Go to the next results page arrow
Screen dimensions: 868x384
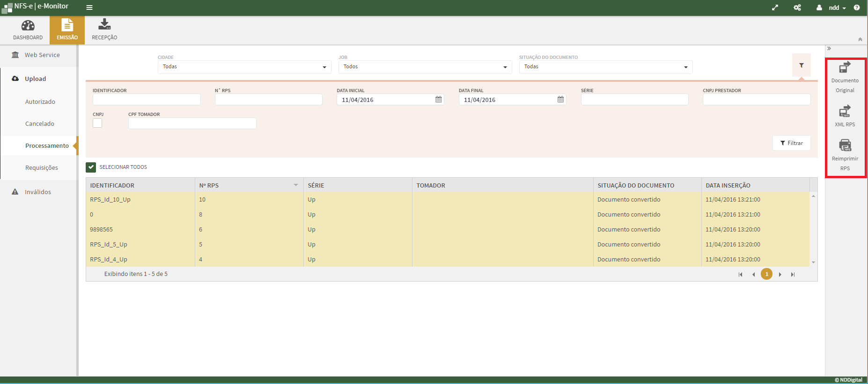[x=780, y=275]
